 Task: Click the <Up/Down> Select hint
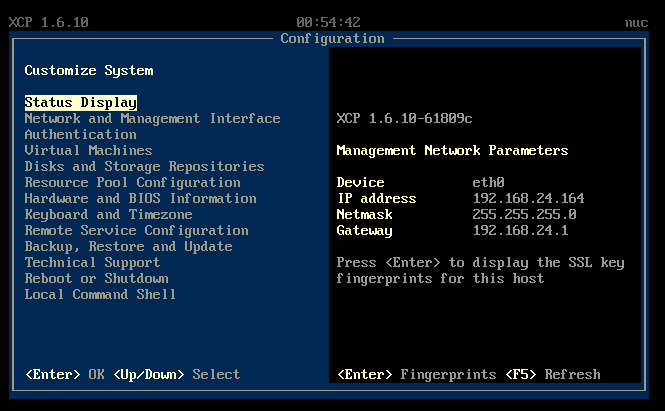(176, 374)
